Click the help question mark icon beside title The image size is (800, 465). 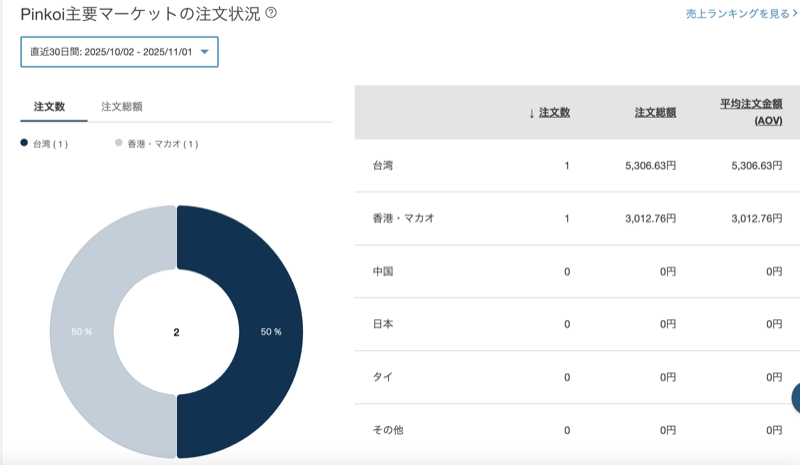click(x=271, y=14)
